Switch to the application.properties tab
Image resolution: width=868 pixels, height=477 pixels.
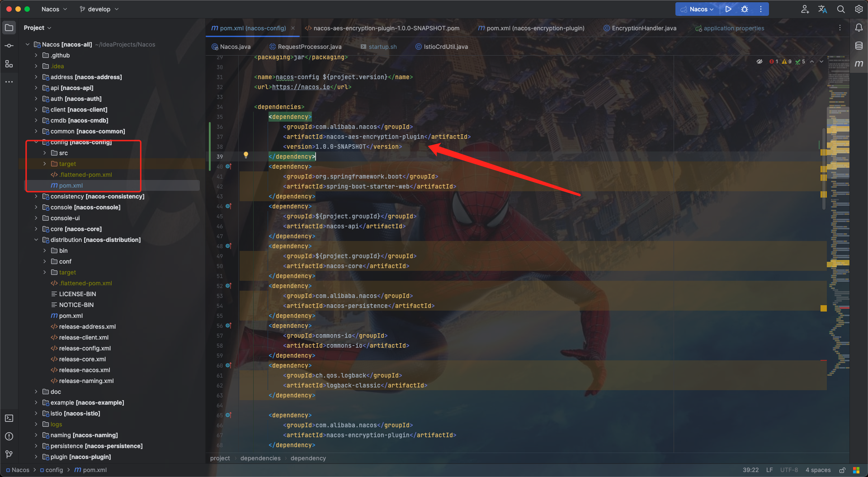(730, 28)
